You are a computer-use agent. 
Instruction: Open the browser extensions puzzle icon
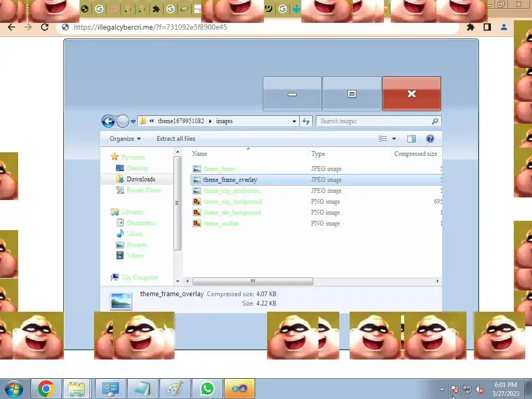tap(471, 27)
